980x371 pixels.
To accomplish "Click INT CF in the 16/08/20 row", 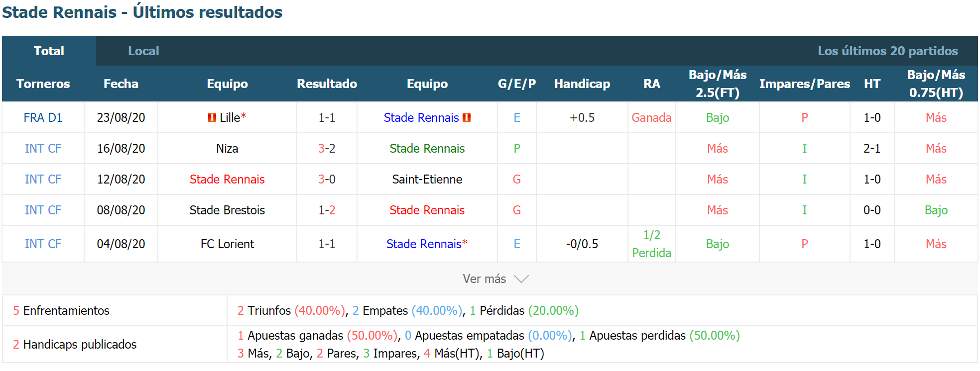I will pos(43,149).
